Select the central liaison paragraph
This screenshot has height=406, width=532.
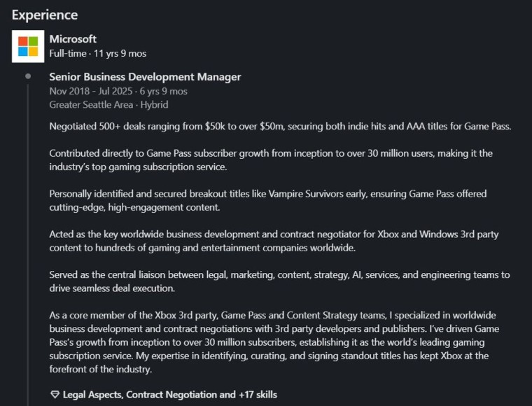click(x=279, y=281)
